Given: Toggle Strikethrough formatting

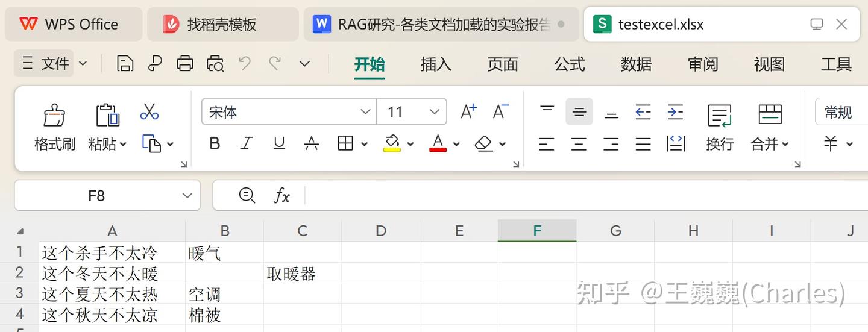Looking at the screenshot, I should (x=311, y=143).
